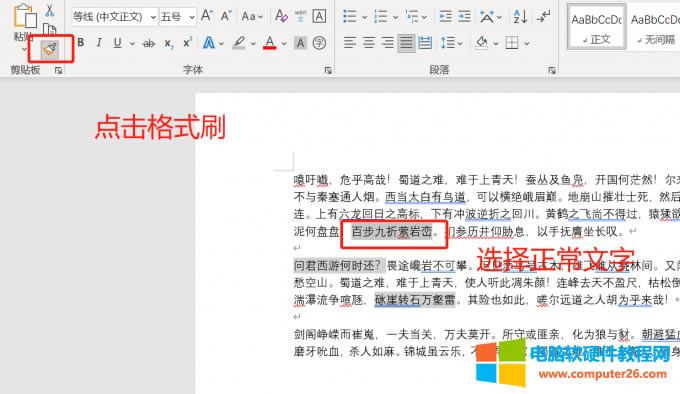Image resolution: width=680 pixels, height=394 pixels.
Task: Open the font dialog launcher in 字体 group
Action: [328, 70]
